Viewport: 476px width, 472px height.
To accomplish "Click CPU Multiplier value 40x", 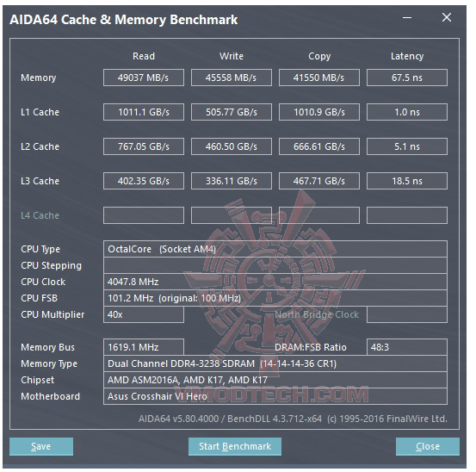I will point(143,314).
